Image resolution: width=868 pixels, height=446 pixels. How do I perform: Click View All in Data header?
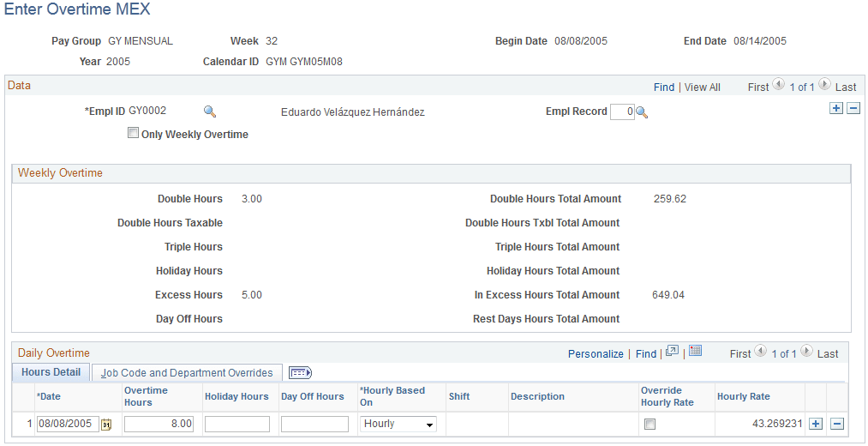[703, 87]
